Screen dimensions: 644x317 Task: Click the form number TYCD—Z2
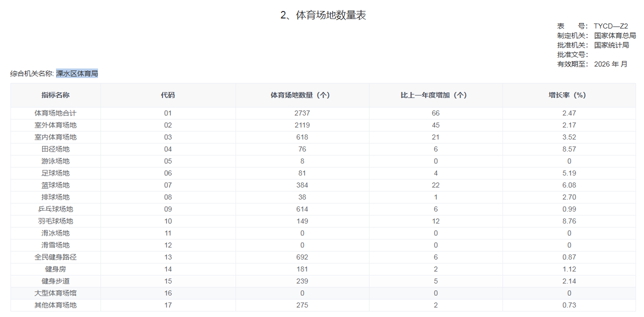click(610, 26)
